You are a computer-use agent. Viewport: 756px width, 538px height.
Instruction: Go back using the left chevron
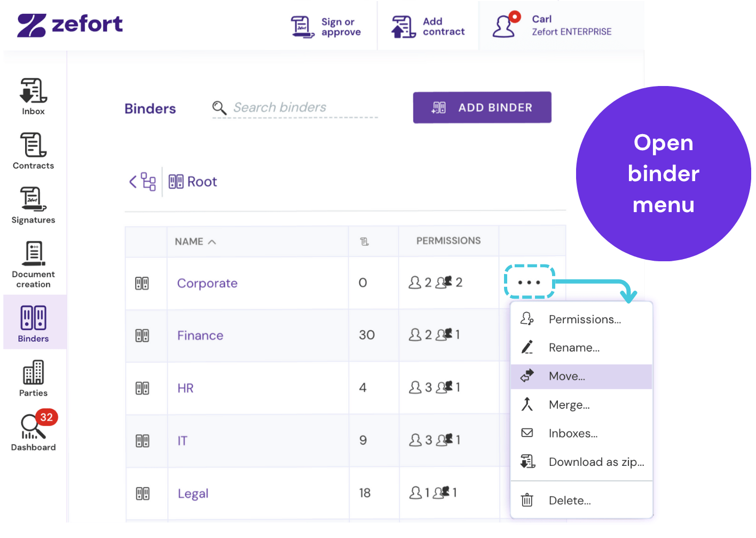pos(133,182)
